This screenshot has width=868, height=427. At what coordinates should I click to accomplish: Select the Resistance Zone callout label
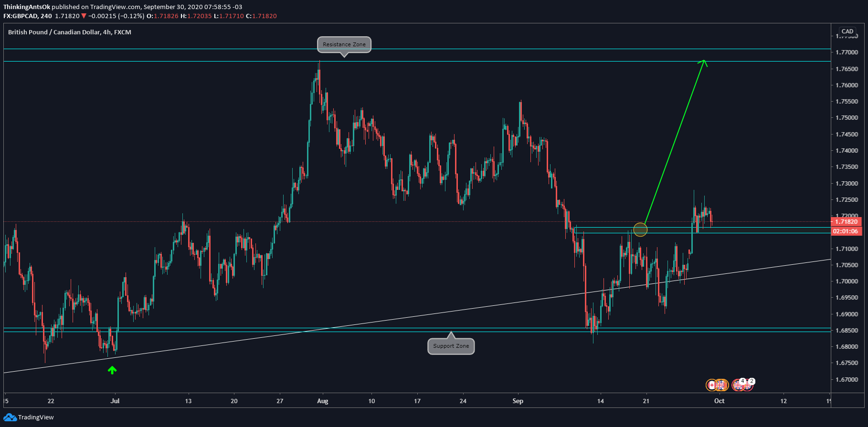[x=344, y=44]
